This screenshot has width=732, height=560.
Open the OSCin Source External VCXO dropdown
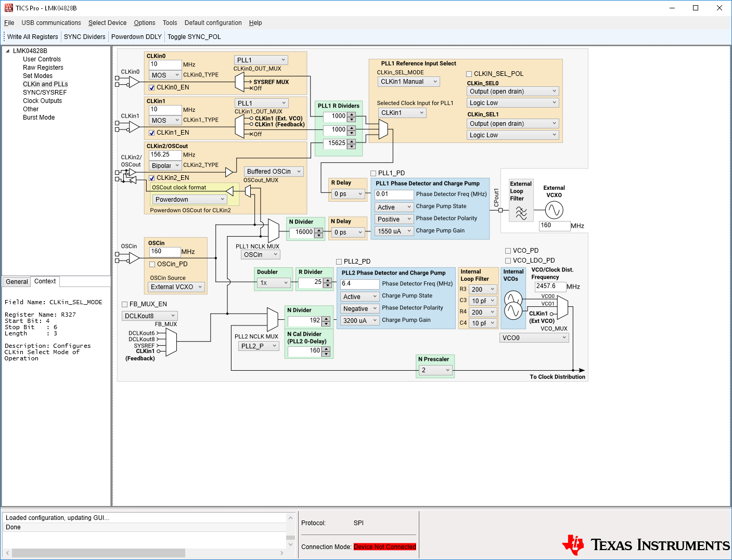176,287
